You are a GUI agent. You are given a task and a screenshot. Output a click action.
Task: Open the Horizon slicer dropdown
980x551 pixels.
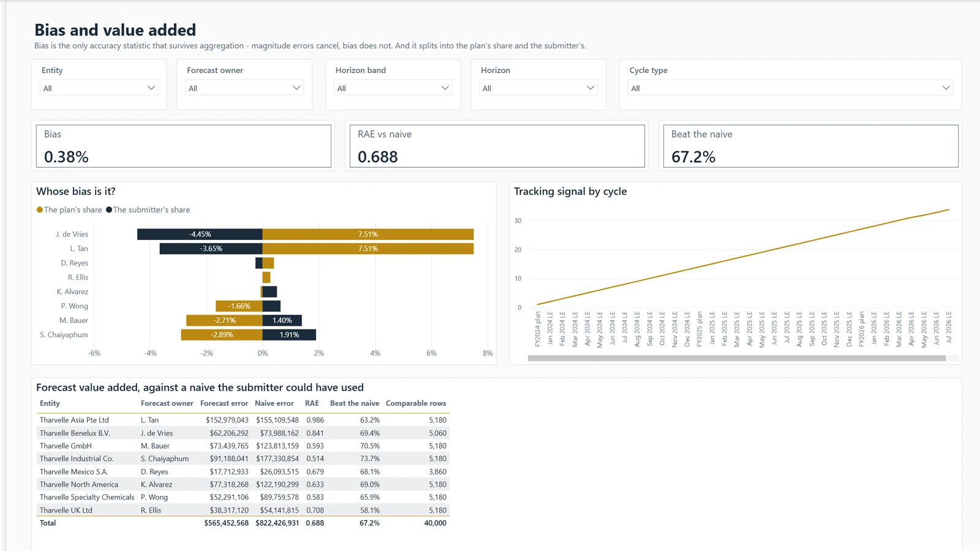click(x=538, y=88)
